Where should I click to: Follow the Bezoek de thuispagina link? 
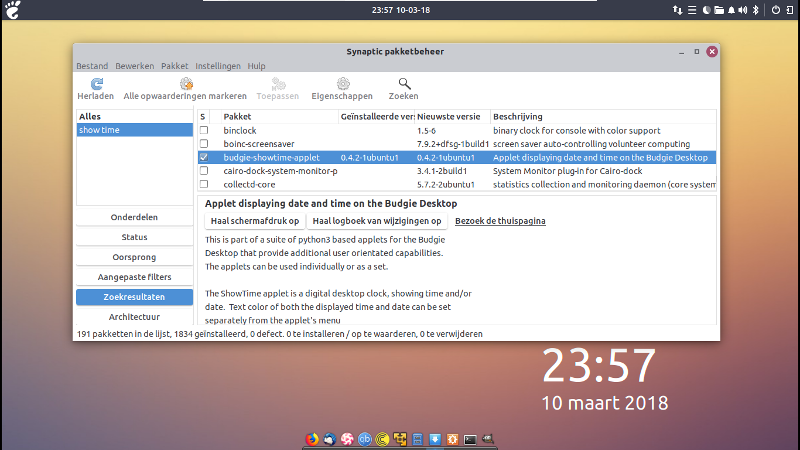[500, 221]
